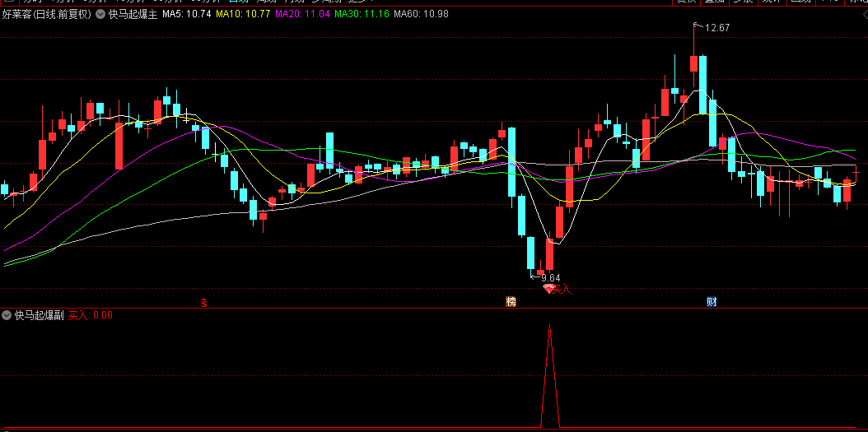Select the gray MA60 10.98 legend

[422, 14]
